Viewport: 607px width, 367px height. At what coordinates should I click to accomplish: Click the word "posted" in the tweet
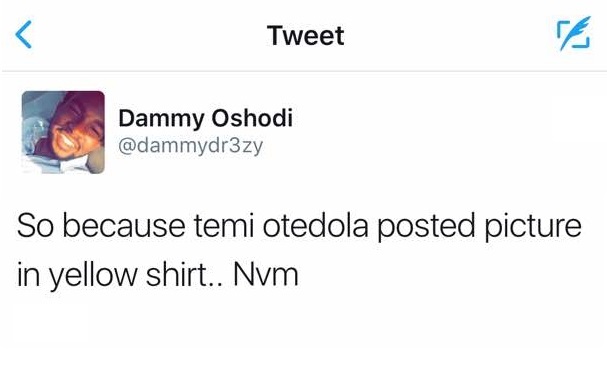426,228
